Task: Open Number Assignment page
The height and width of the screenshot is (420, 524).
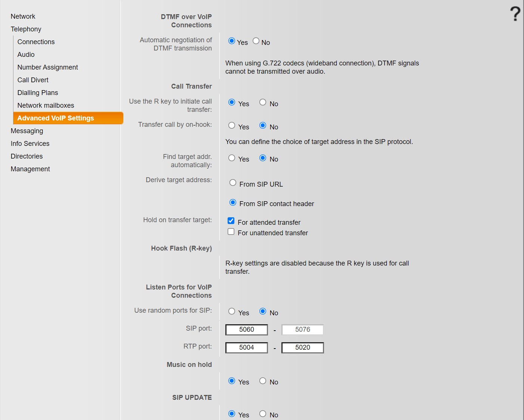Action: tap(47, 67)
